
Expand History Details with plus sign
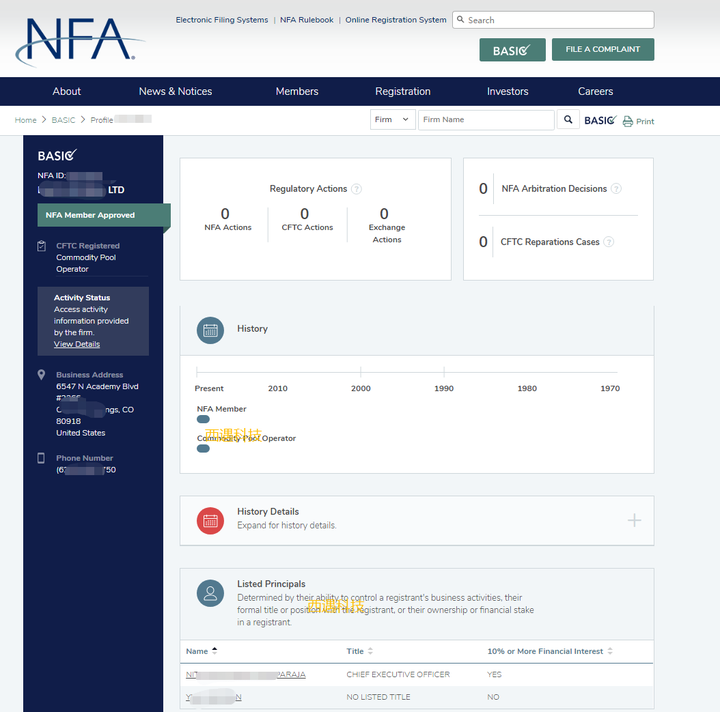click(634, 521)
